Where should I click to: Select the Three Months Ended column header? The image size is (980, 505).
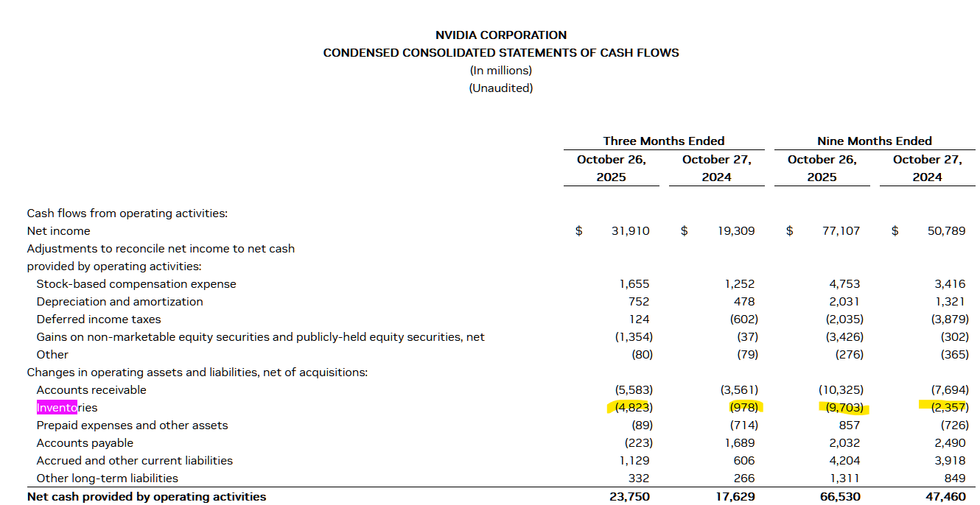[663, 141]
